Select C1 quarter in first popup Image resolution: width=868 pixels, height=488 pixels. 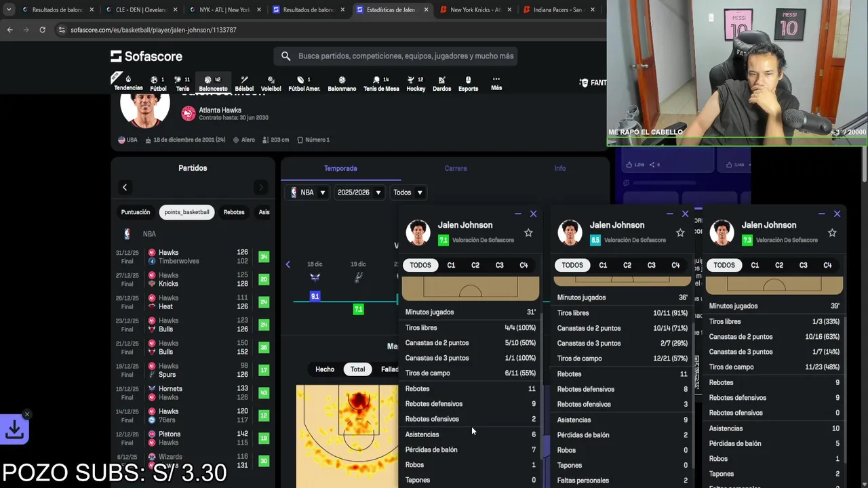coord(451,265)
